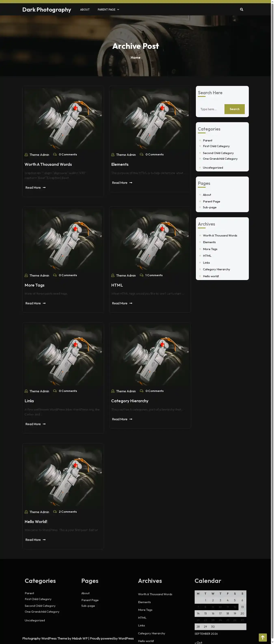Open Category Hierarchy in sidebar Archives
The image size is (274, 644).
(x=216, y=270)
